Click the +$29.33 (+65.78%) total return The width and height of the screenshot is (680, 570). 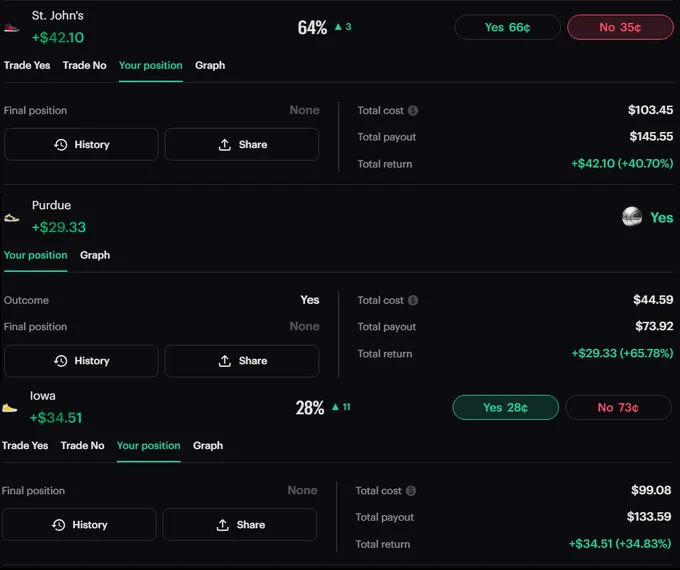[622, 353]
